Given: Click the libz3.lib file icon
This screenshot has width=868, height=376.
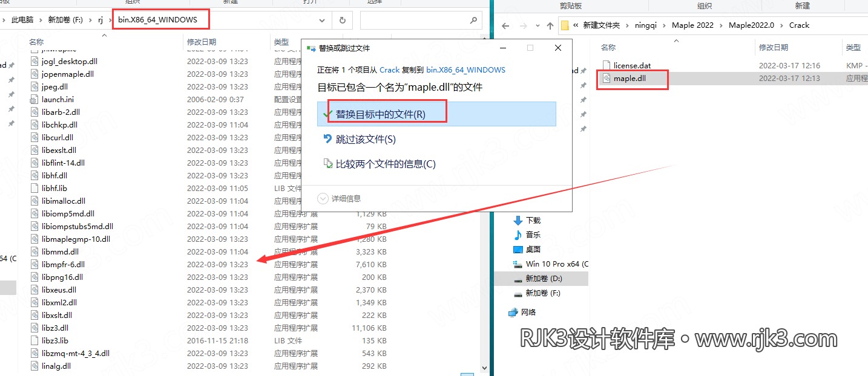Looking at the screenshot, I should (35, 340).
